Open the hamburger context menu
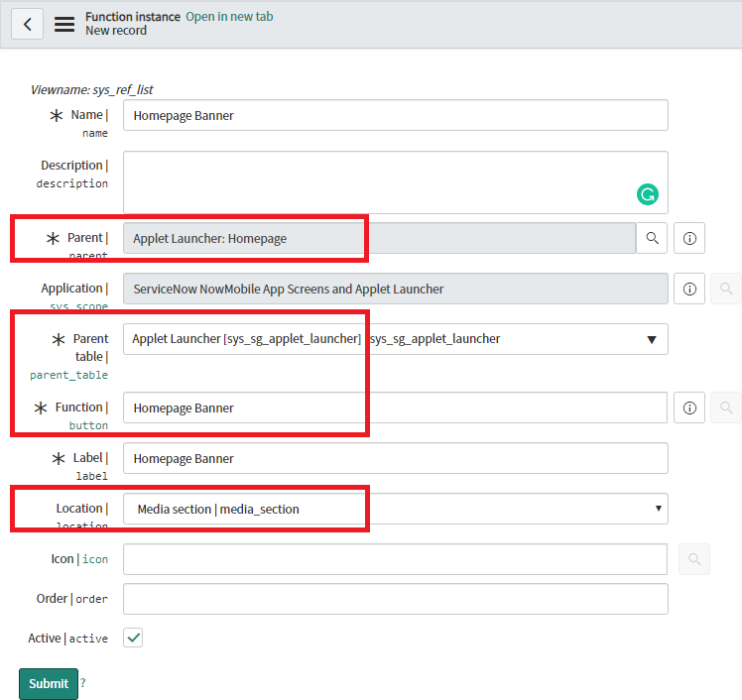 point(64,24)
